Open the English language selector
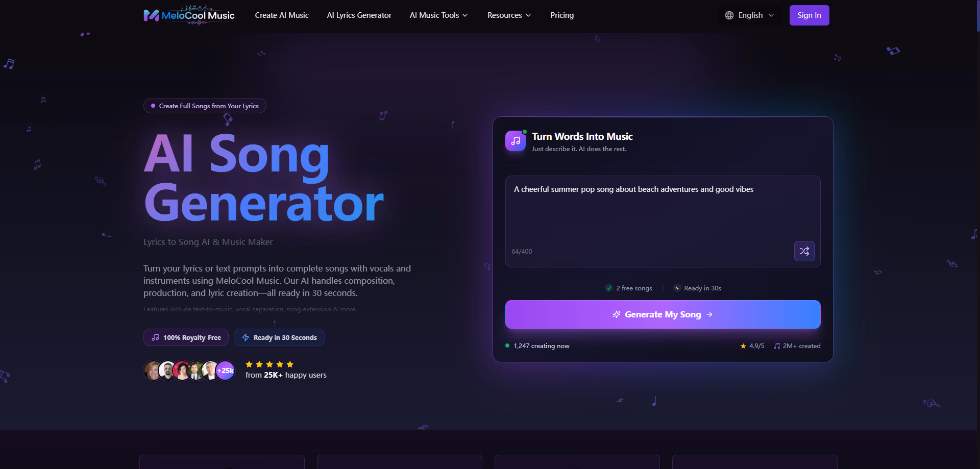Image resolution: width=980 pixels, height=469 pixels. pos(749,15)
